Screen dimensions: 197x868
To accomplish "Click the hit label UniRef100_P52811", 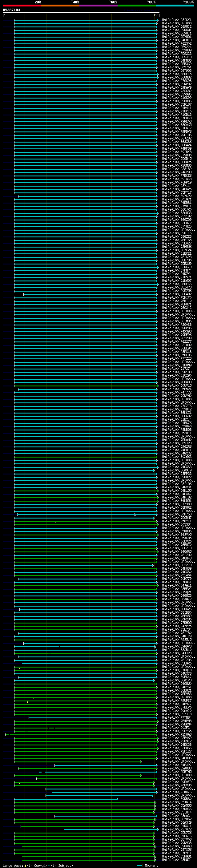I will tap(177, 433).
